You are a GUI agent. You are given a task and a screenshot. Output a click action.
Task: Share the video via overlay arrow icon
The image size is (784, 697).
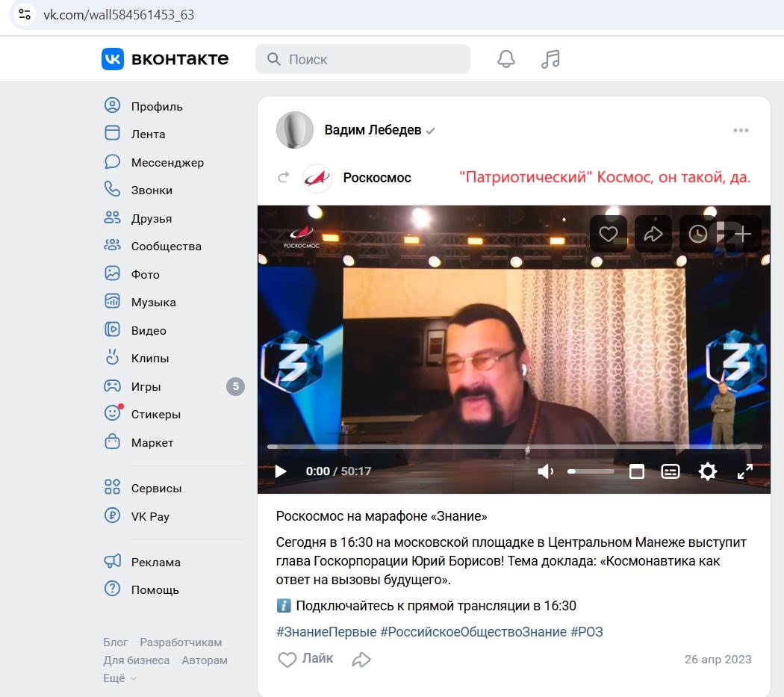click(653, 234)
